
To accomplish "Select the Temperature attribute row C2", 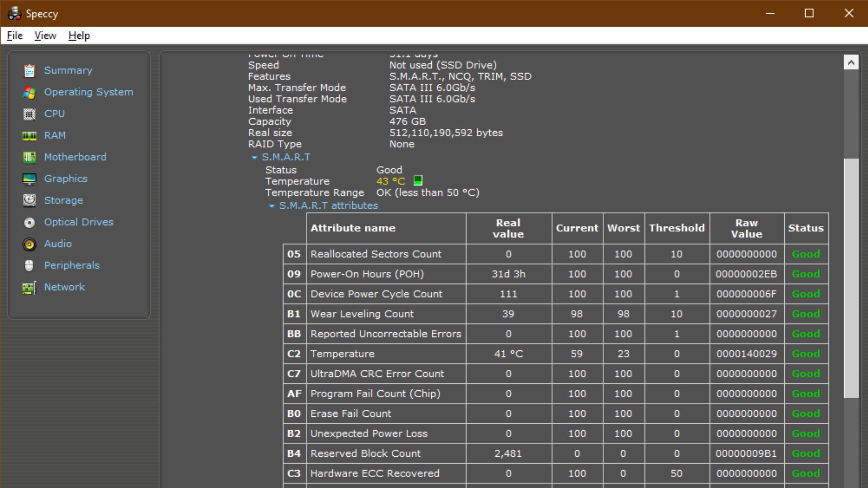I will 556,354.
